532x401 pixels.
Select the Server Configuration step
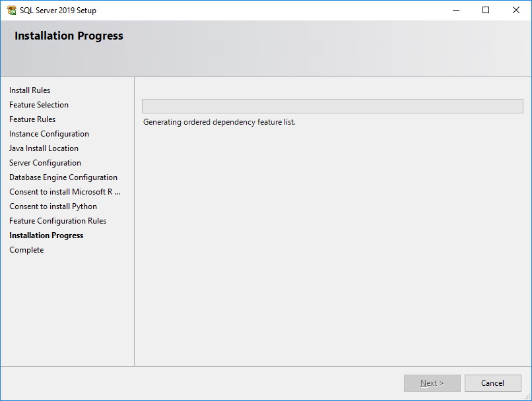(x=45, y=163)
